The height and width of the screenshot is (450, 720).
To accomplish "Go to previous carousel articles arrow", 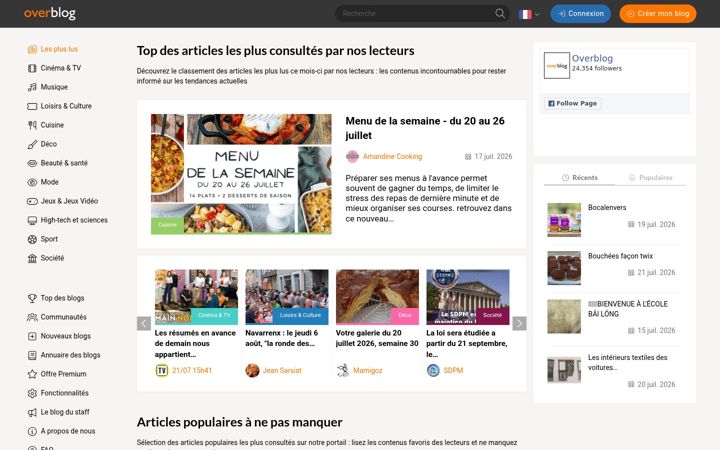I will pyautogui.click(x=144, y=323).
